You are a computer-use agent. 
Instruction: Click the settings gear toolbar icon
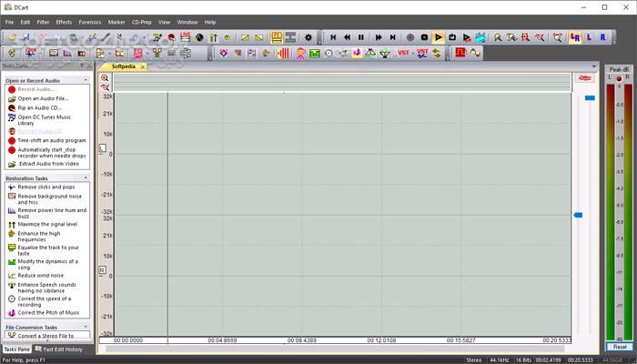(308, 37)
